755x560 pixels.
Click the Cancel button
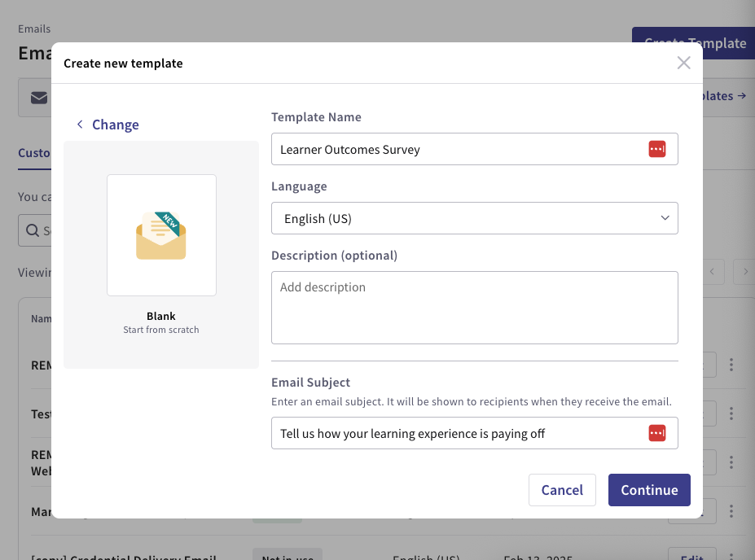point(562,490)
